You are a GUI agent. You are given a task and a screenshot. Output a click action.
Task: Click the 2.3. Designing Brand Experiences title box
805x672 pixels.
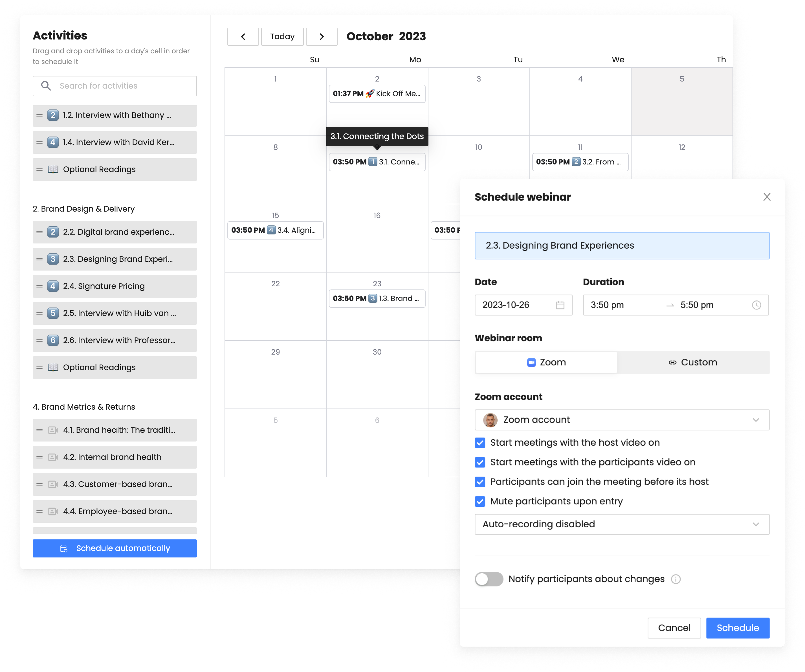click(x=622, y=246)
